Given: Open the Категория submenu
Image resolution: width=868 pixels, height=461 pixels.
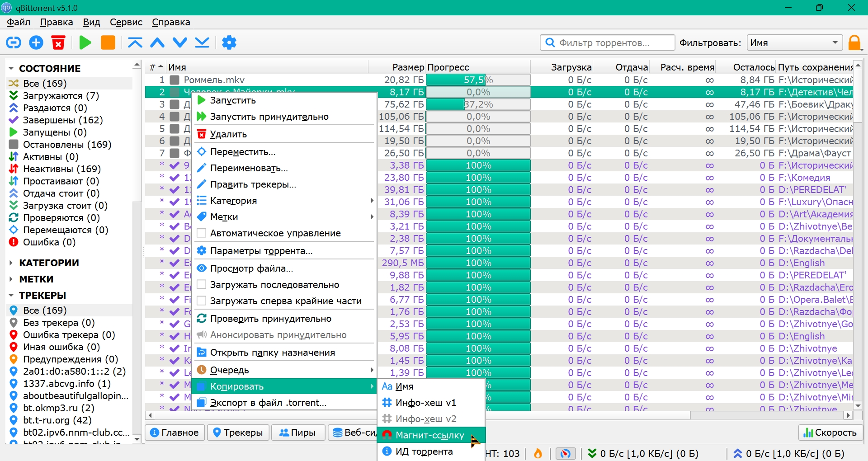Looking at the screenshot, I should (x=284, y=201).
